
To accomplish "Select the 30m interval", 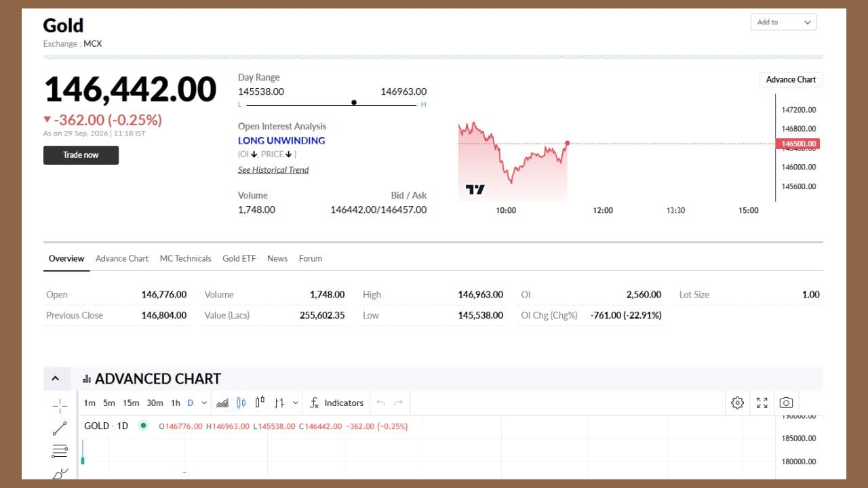I will (155, 403).
